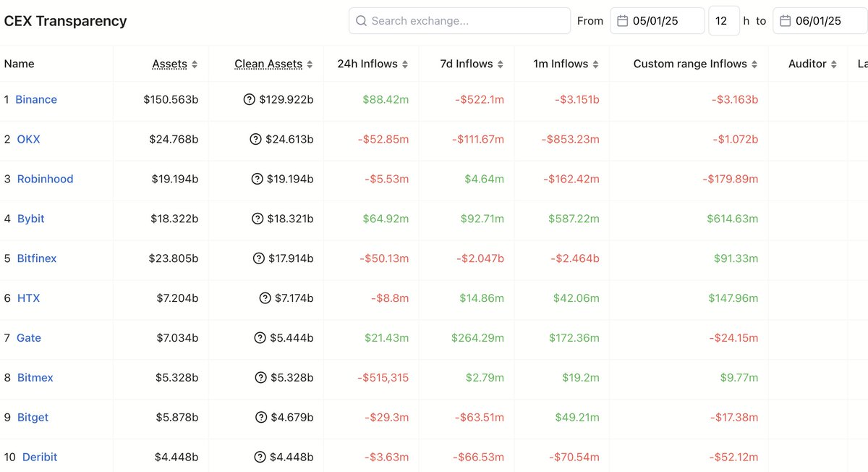The image size is (868, 472).
Task: Open the Robinhood exchange link
Action: (x=45, y=179)
